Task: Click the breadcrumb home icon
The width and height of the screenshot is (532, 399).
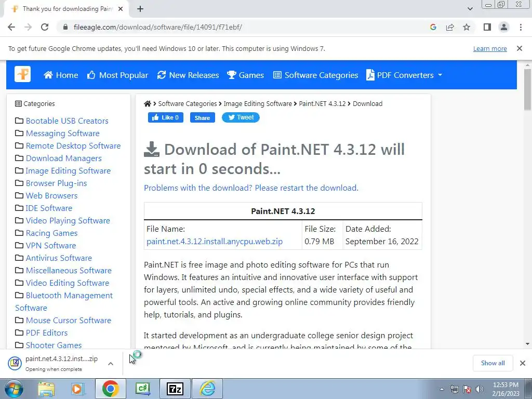Action: 147,104
